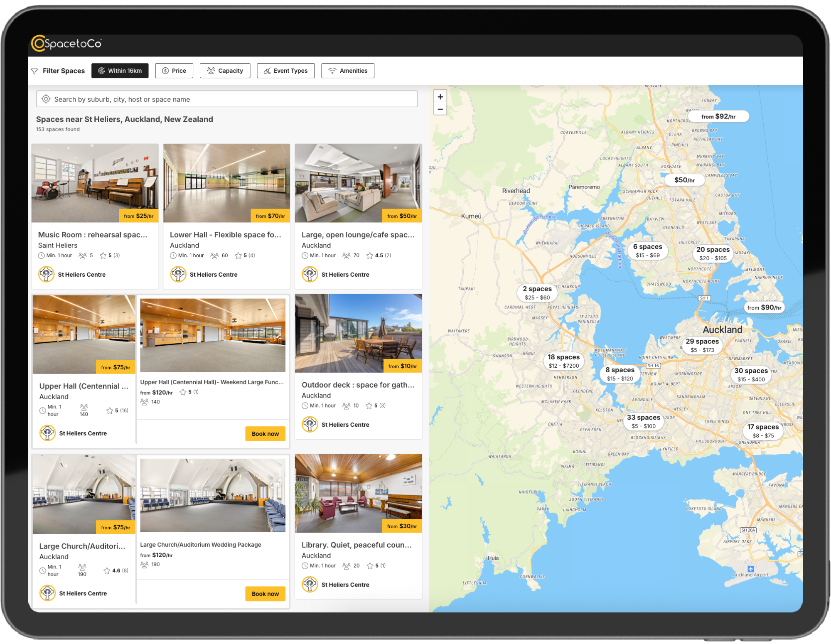Click the Filter Spaces funnel icon
The width and height of the screenshot is (831, 644).
[34, 71]
